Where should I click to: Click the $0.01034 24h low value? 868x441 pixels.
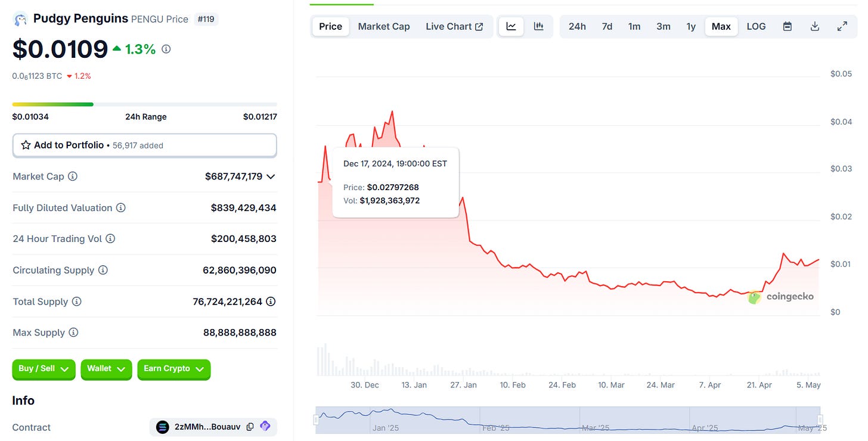30,117
